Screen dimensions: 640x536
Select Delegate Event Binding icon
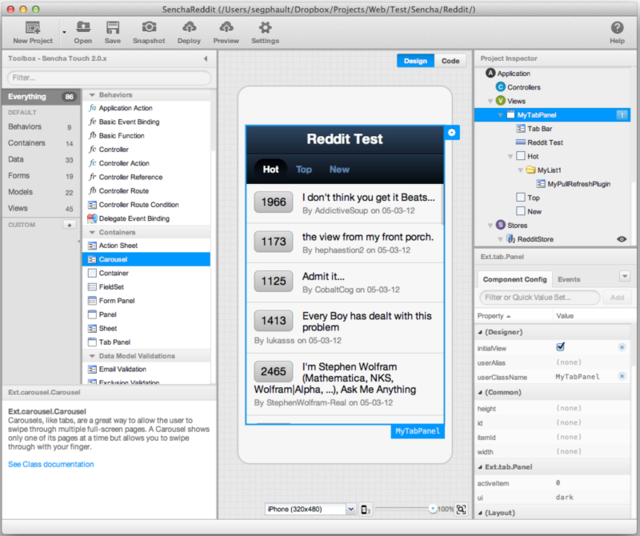pyautogui.click(x=93, y=218)
